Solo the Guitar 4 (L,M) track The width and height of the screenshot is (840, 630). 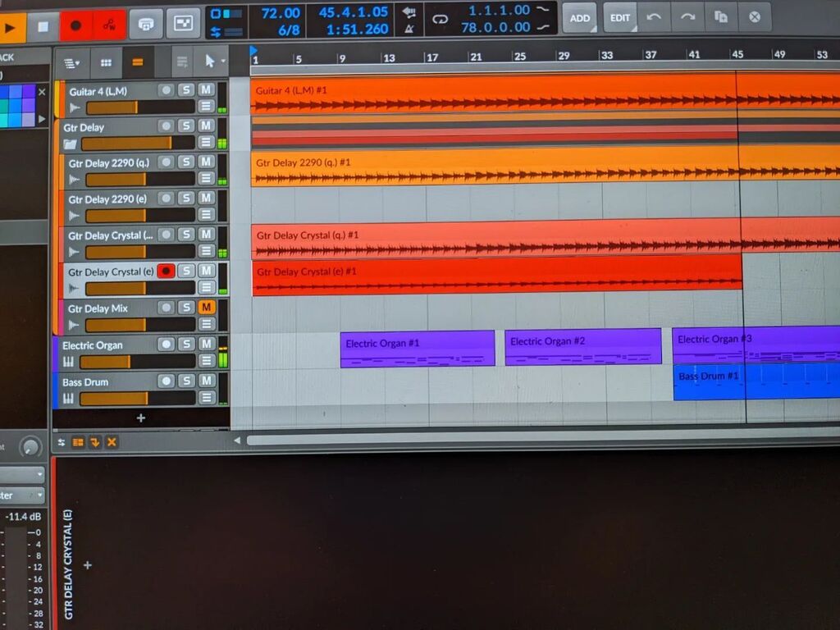point(186,90)
